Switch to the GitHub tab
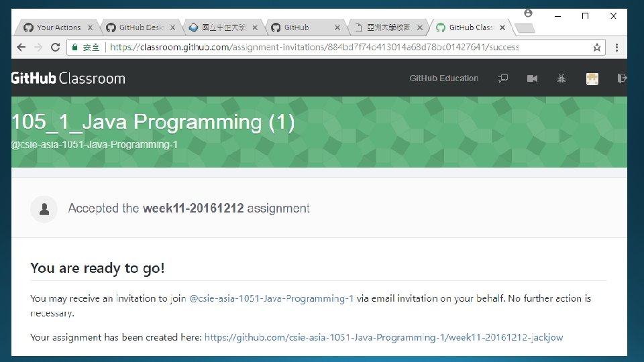This screenshot has width=644, height=362. [305, 27]
